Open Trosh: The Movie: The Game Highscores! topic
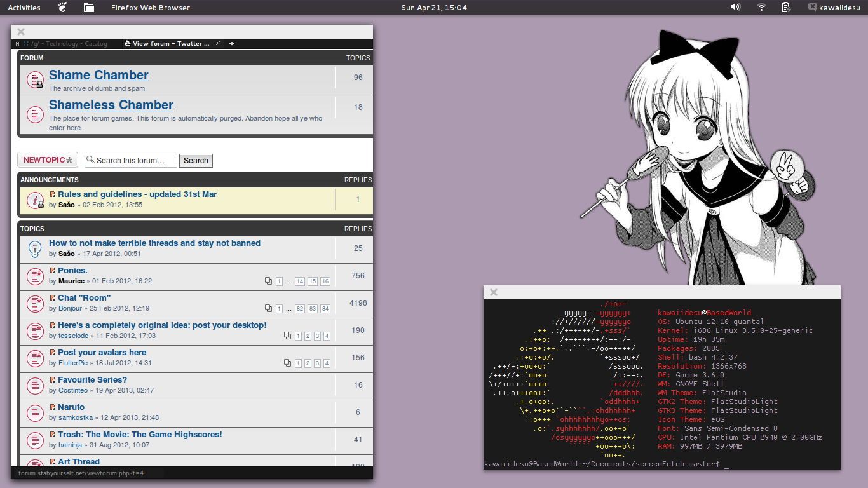The height and width of the screenshot is (488, 868). 140,435
